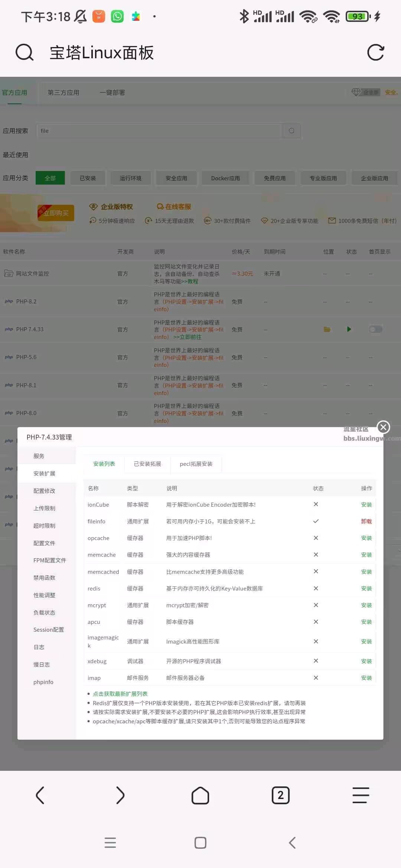The height and width of the screenshot is (868, 401).
Task: Open 负载状态 in PHP management sidebar
Action: 47,612
